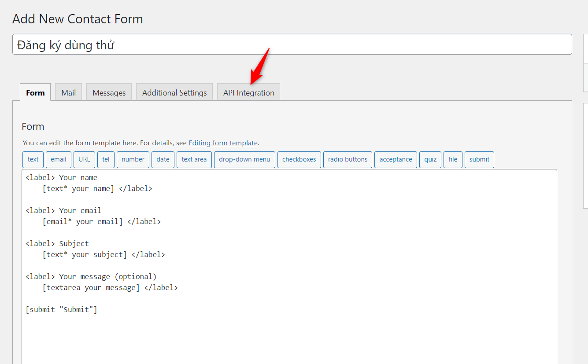
Task: Open the Additional Settings tab
Action: [174, 92]
